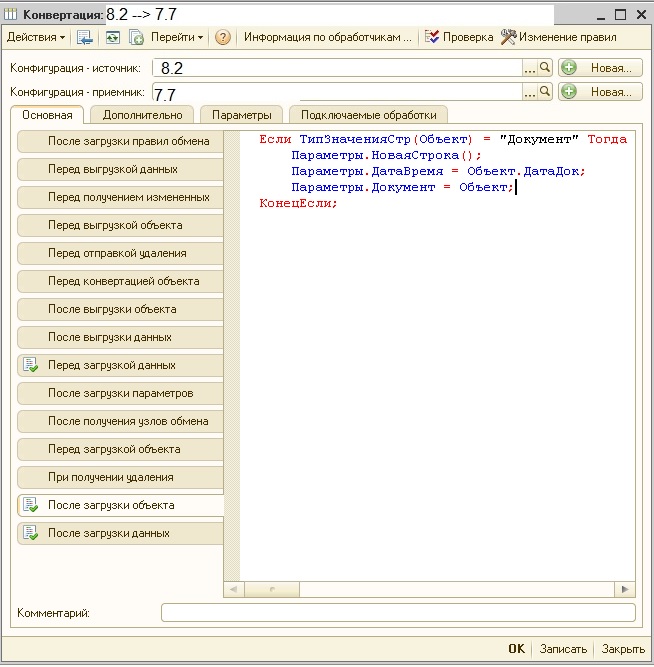The height and width of the screenshot is (667, 654).
Task: Switch to the Параметры tab
Action: point(242,115)
